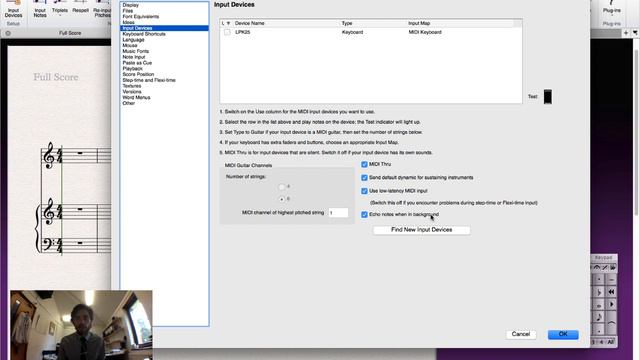Select rewind button on Keypad
The image size is (640, 360).
611,292
